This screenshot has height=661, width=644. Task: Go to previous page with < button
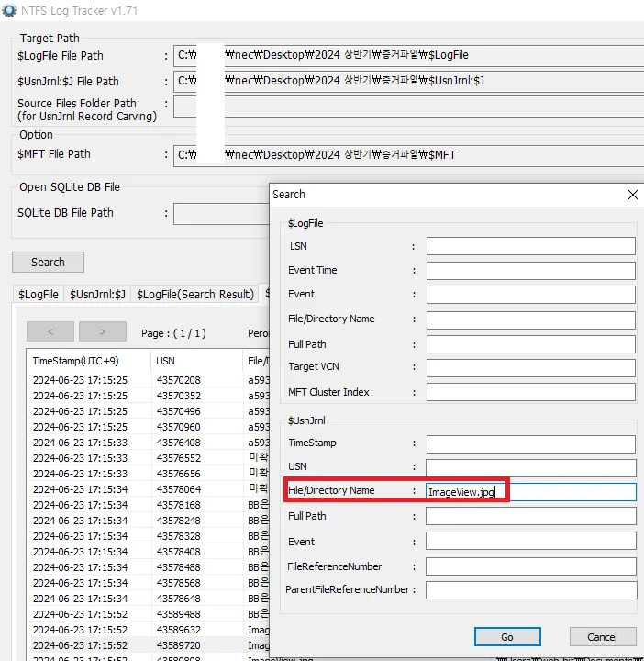click(x=50, y=332)
